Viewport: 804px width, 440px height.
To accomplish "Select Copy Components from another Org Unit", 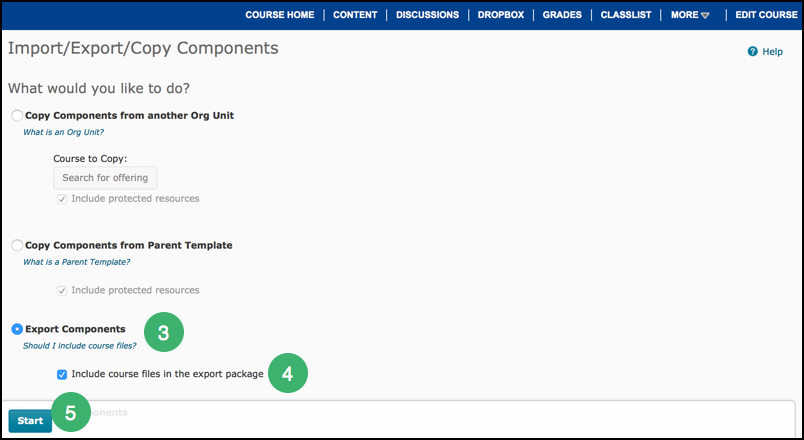I will click(17, 115).
